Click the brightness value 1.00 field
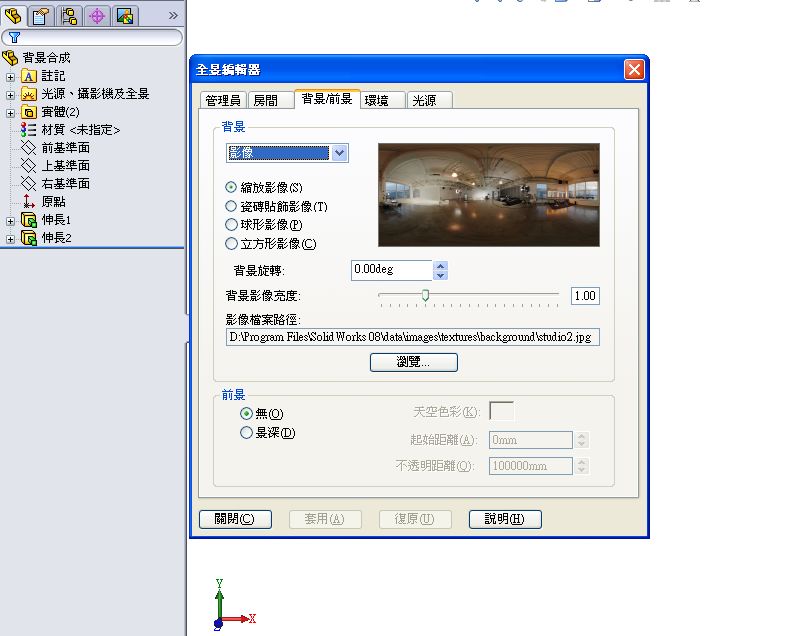Image resolution: width=788 pixels, height=636 pixels. click(x=585, y=296)
